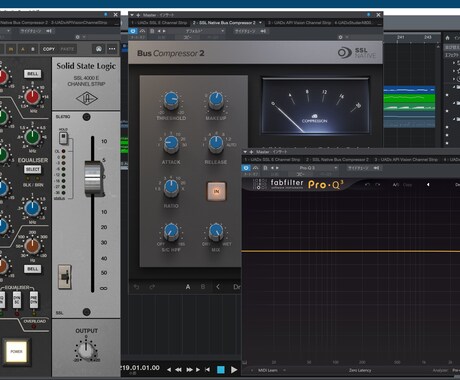This screenshot has height=380, width=460.
Task: Click the Zero Latency mode selector in Pro-Q 3
Action: click(360, 370)
